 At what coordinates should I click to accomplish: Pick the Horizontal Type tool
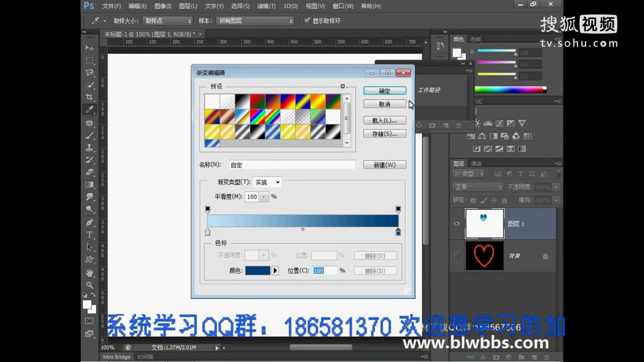pos(89,235)
